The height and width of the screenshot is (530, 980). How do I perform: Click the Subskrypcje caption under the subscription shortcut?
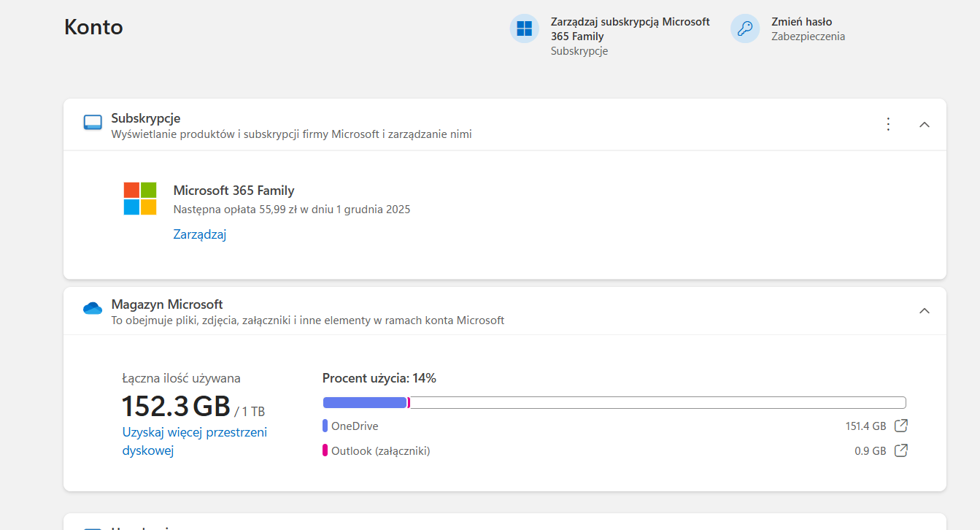(x=579, y=51)
